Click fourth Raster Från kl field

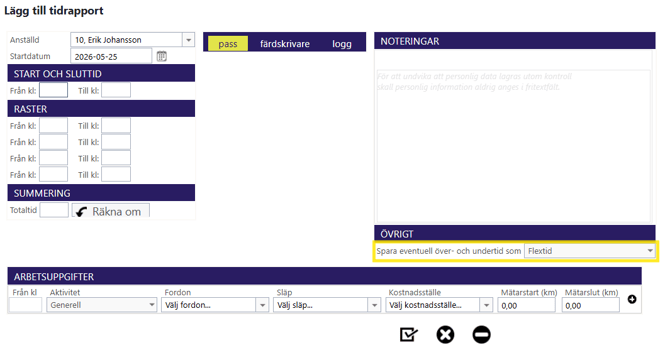53,174
